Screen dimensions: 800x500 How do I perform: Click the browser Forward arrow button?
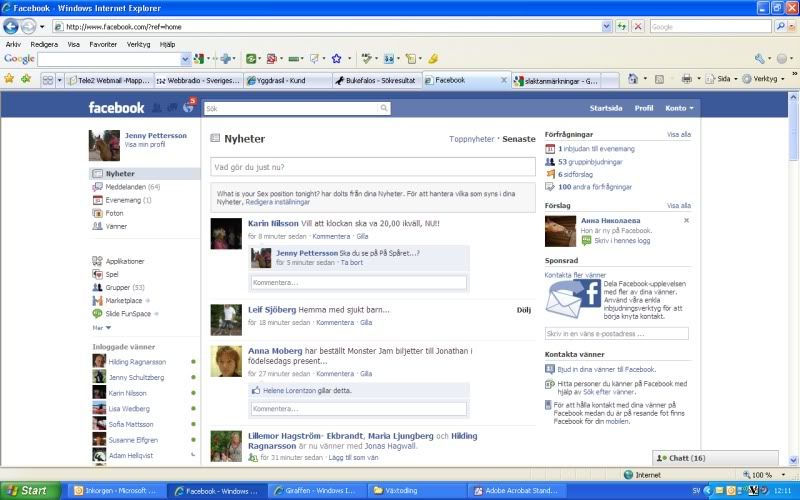[29, 26]
